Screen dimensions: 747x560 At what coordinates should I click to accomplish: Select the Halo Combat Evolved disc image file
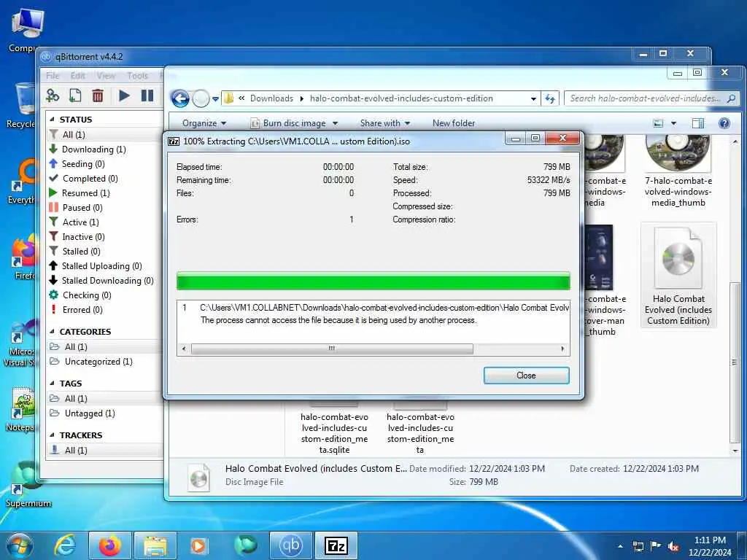678,275
